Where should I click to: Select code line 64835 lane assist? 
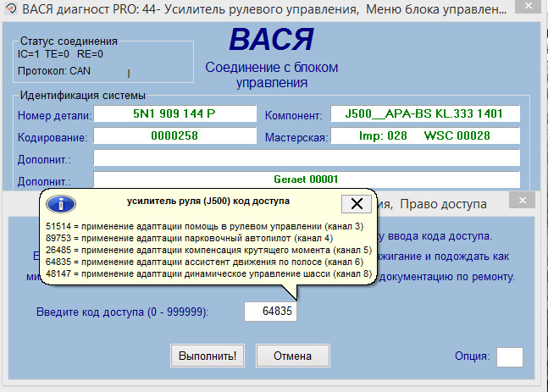205,262
